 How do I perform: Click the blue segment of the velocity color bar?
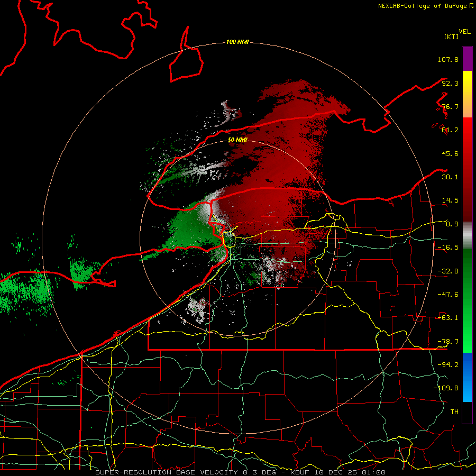[467, 377]
